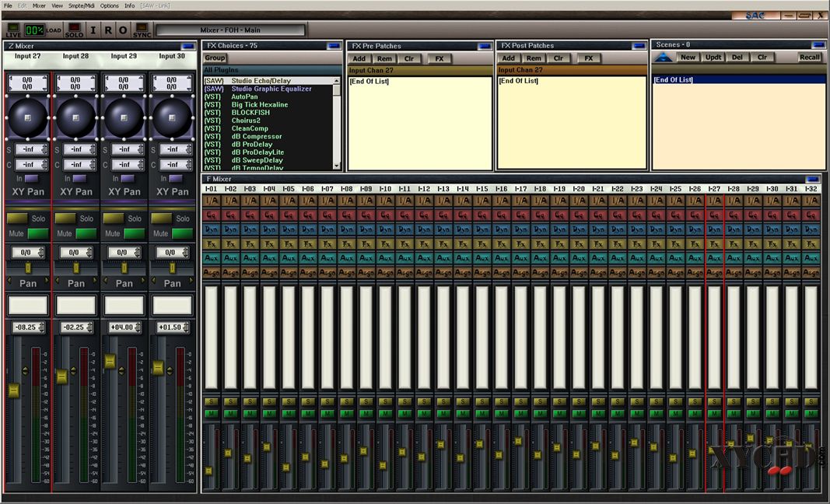
Task: Click the FX button in FX Pre Patches
Action: pos(440,58)
